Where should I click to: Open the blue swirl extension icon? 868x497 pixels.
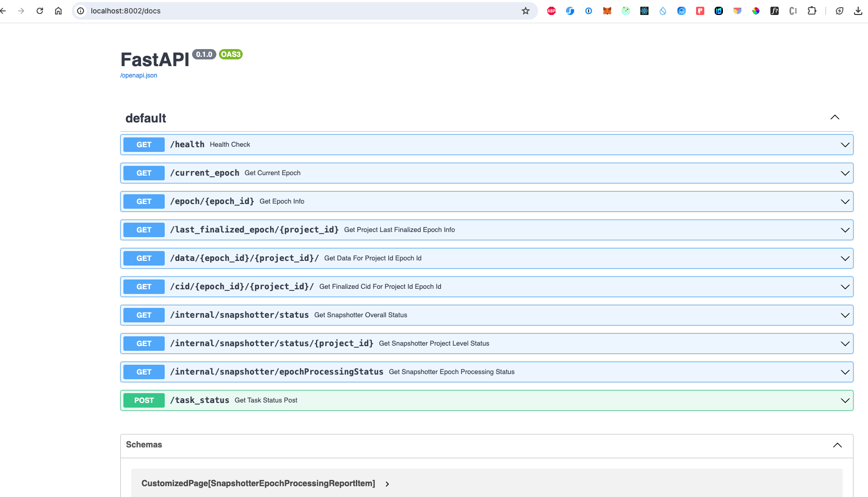[x=570, y=11]
